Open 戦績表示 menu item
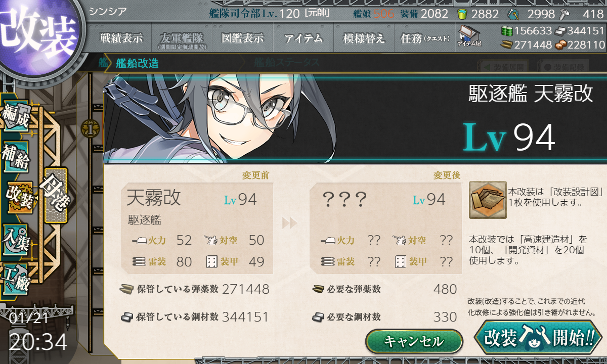 121,38
